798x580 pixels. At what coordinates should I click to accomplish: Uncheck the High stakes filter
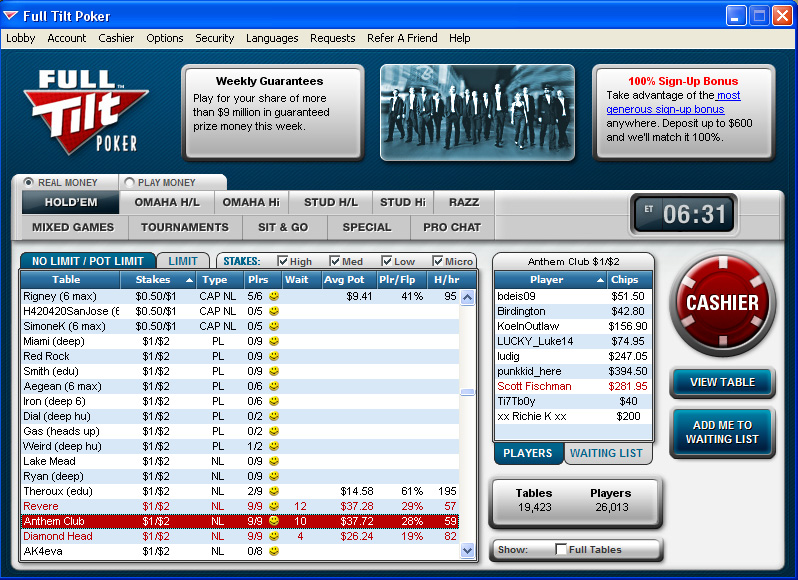click(283, 261)
